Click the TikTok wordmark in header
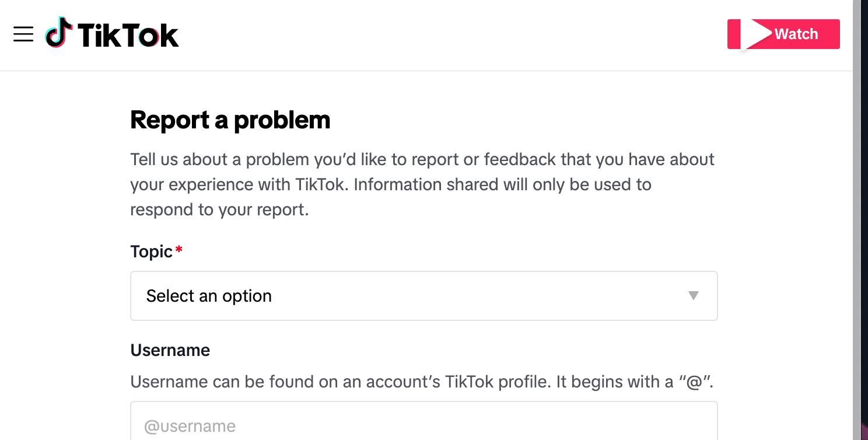This screenshot has width=868, height=440. pyautogui.click(x=128, y=35)
